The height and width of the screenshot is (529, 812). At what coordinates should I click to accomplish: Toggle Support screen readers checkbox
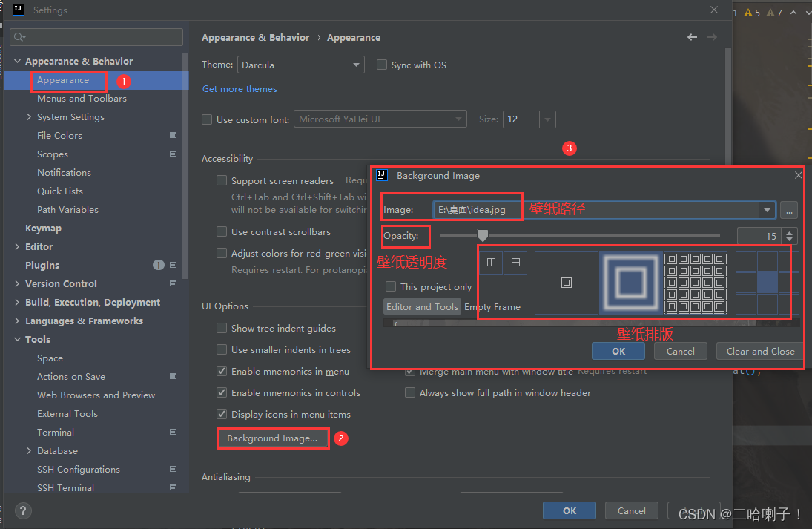(222, 180)
